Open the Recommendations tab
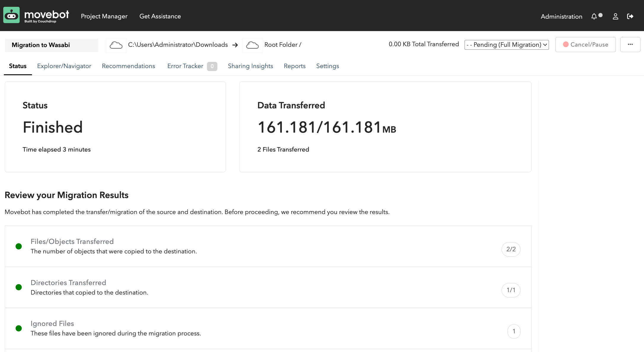 pyautogui.click(x=129, y=66)
